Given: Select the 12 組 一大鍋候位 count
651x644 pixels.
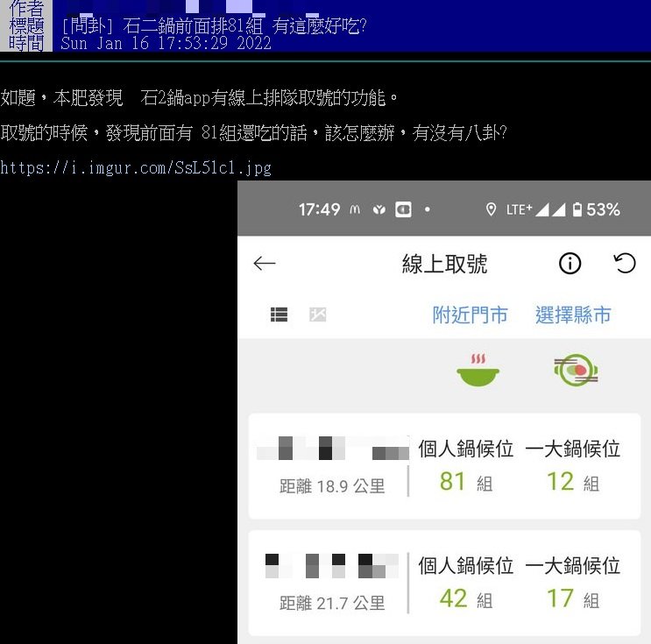Looking at the screenshot, I should click(x=573, y=482).
